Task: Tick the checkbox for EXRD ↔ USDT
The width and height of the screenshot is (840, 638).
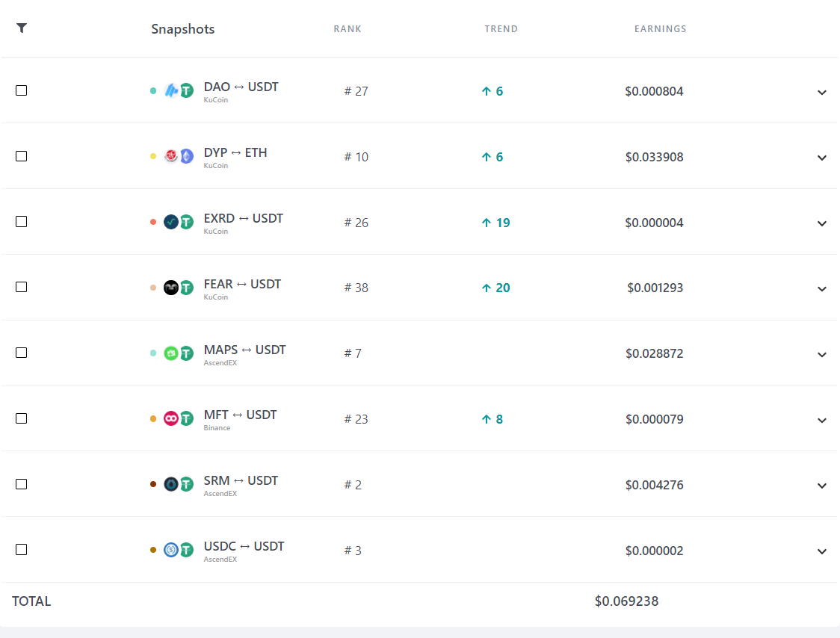Action: point(22,222)
